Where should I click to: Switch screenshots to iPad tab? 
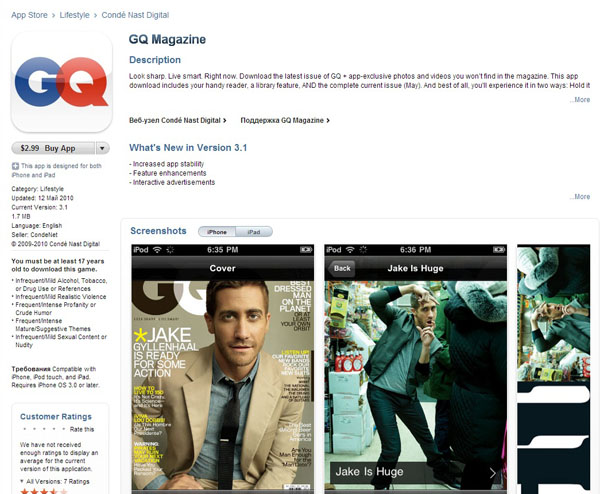pyautogui.click(x=254, y=232)
